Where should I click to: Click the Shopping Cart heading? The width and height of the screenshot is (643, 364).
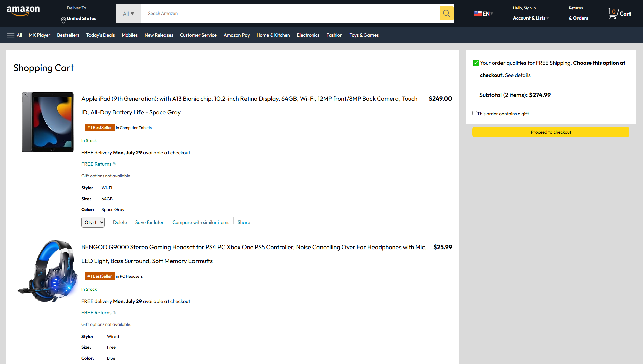(x=43, y=68)
